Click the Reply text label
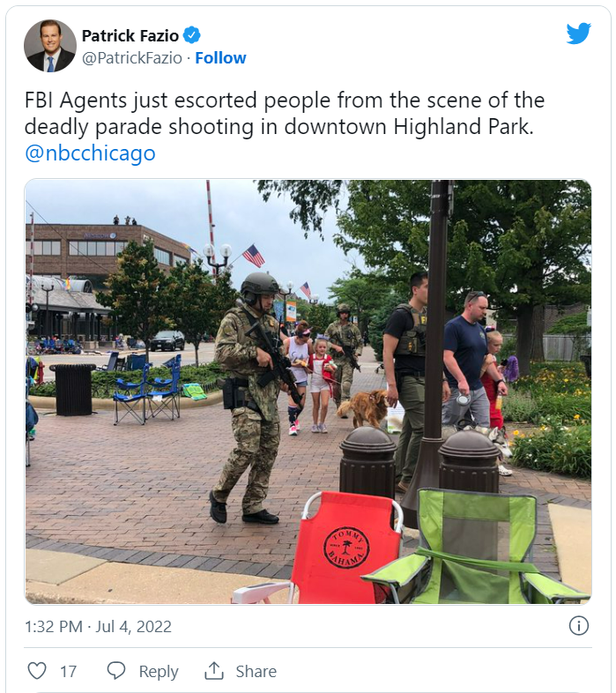 [x=159, y=671]
